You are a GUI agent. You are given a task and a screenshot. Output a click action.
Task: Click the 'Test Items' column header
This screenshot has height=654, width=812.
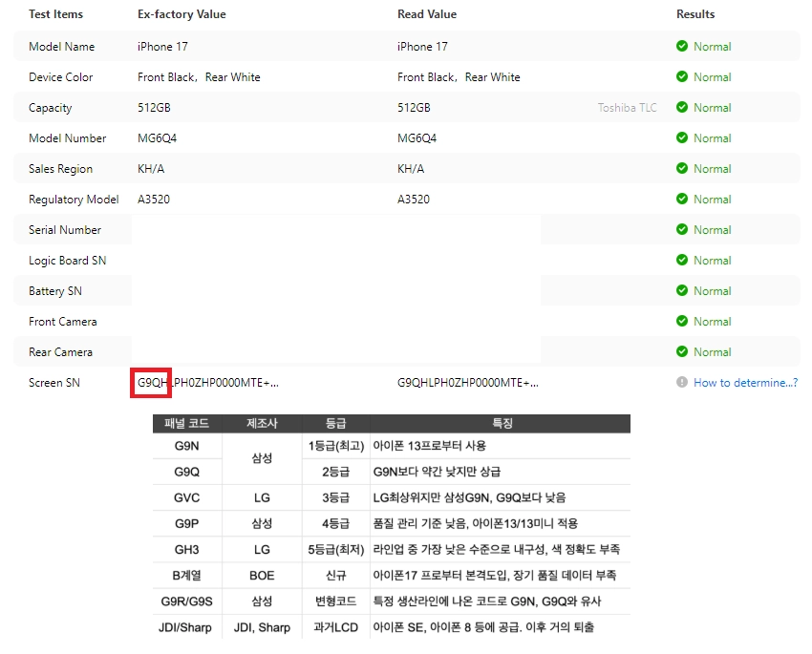tap(56, 14)
